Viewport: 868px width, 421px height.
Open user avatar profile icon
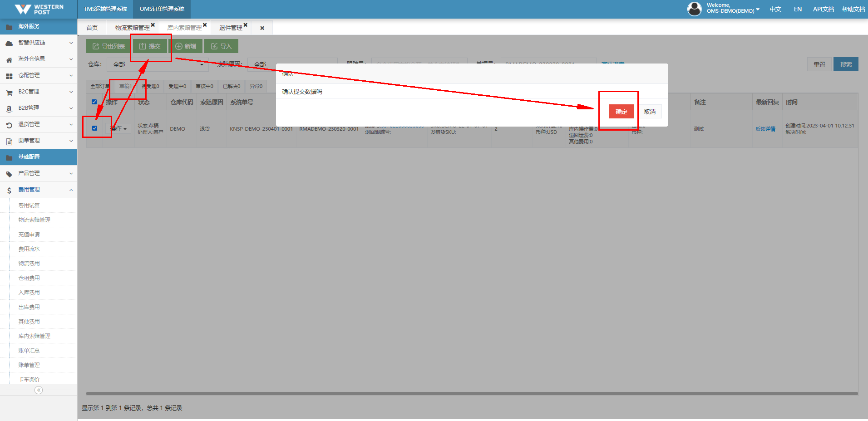(694, 9)
